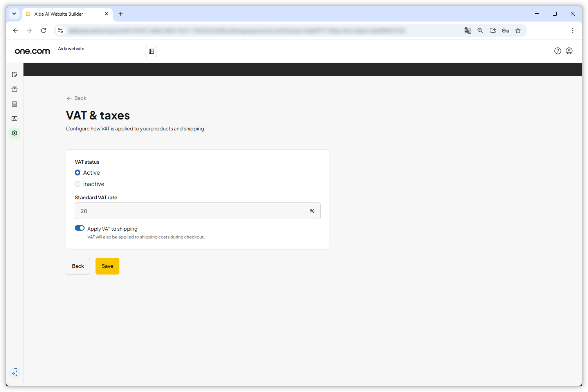Close the Aida AI Website Builder tab

coord(106,14)
